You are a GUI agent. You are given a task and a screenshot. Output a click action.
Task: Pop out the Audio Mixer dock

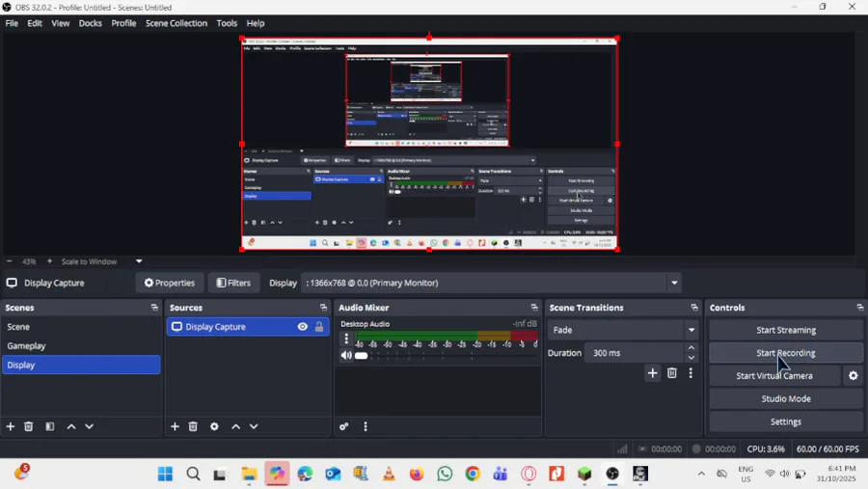534,308
